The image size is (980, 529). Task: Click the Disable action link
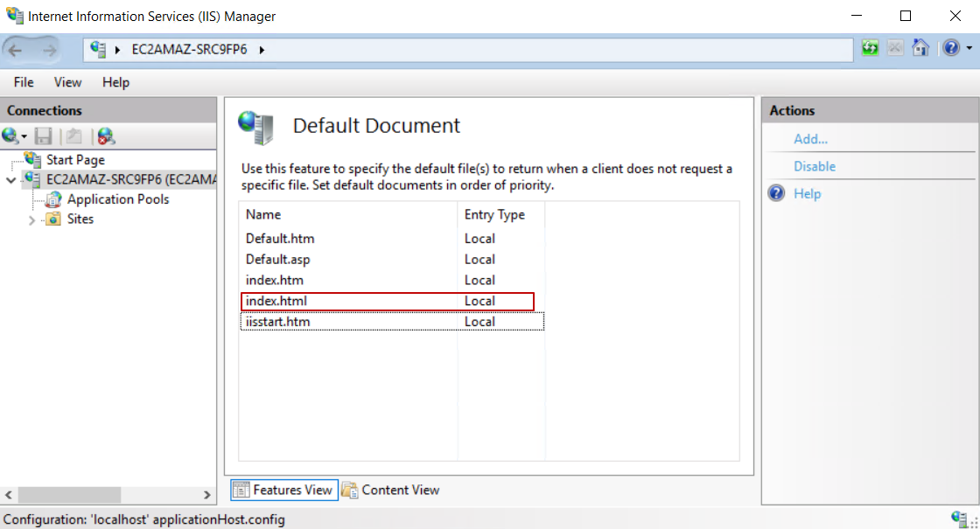[815, 167]
